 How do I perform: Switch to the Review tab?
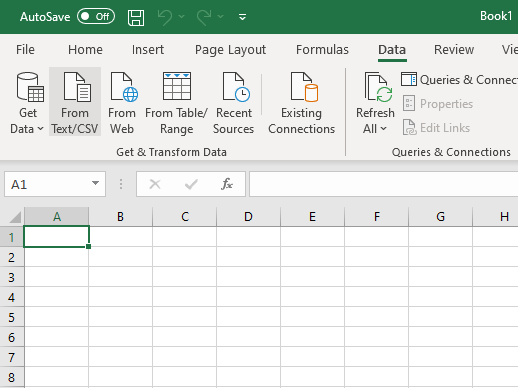pyautogui.click(x=454, y=50)
